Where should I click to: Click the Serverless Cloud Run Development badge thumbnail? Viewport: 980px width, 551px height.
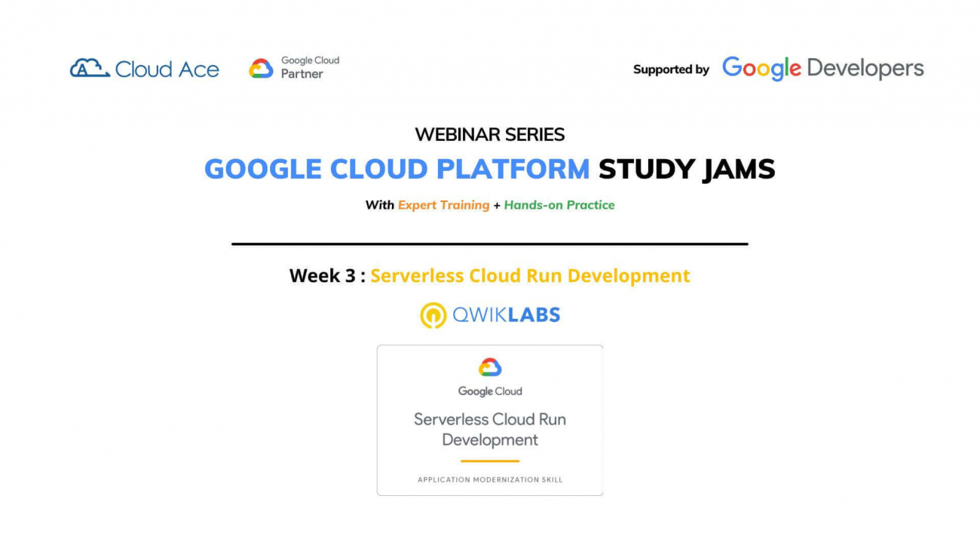(489, 420)
